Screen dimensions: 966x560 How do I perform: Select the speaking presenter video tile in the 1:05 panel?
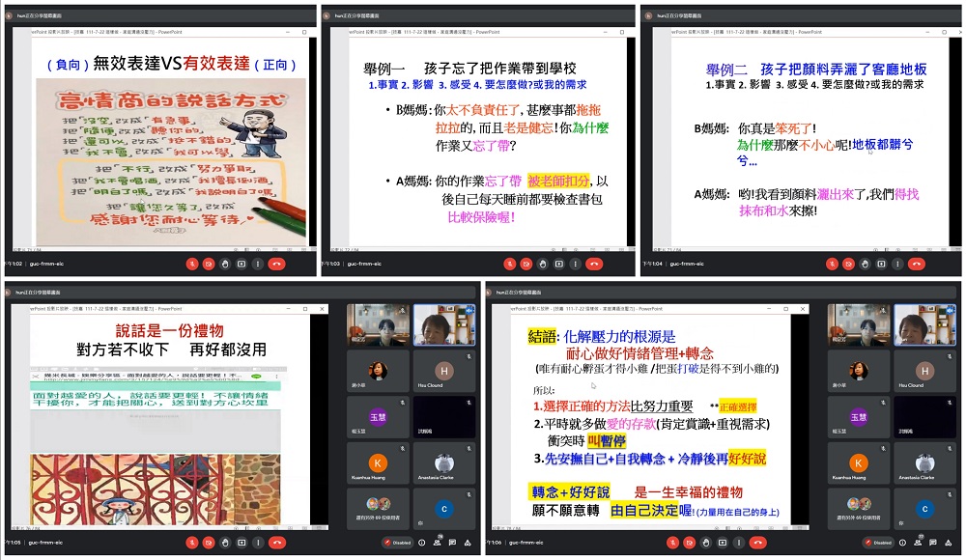(443, 324)
